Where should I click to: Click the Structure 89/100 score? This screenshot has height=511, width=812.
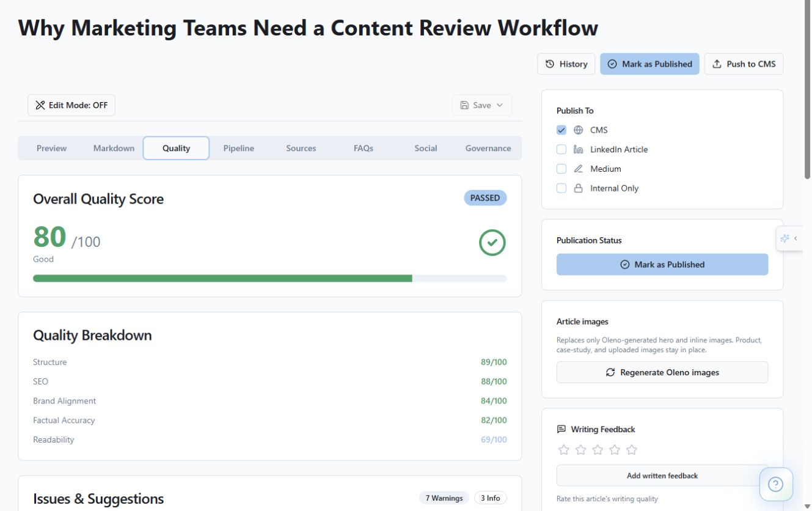(494, 362)
